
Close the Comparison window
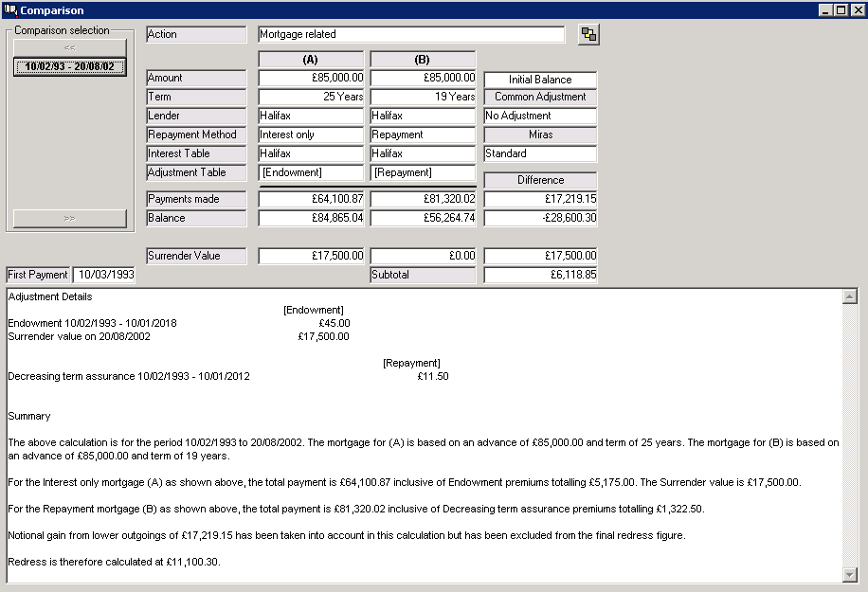[x=858, y=10]
